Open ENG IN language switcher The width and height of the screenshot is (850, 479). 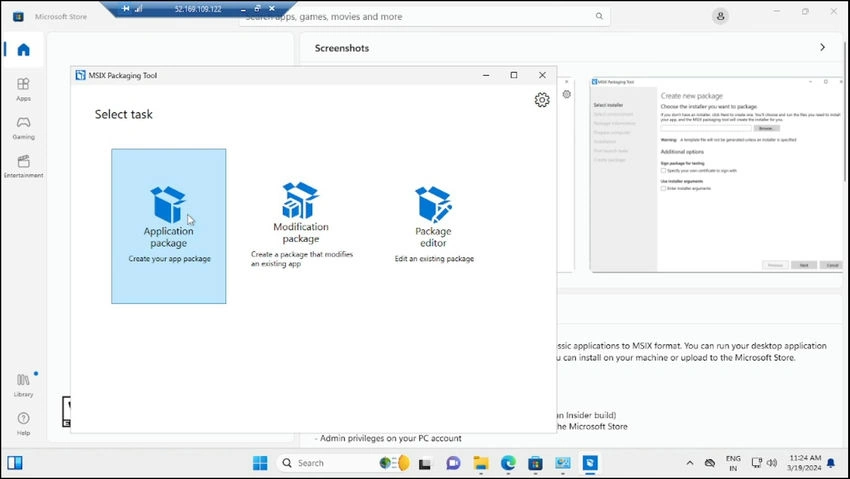point(733,463)
